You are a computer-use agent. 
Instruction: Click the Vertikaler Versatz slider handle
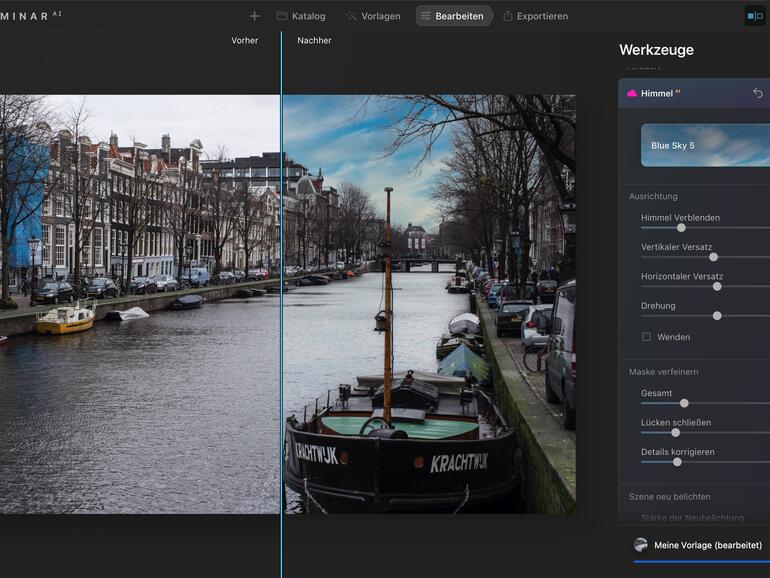tap(713, 257)
